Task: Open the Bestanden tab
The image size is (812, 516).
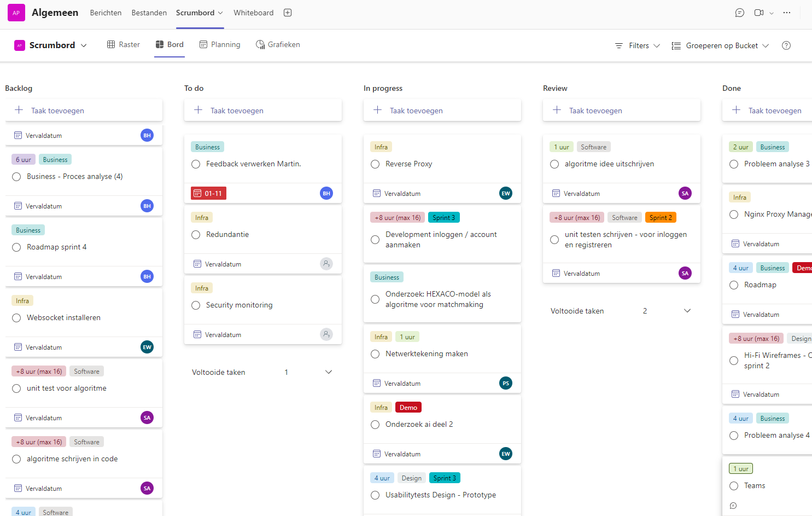Action: (x=149, y=13)
